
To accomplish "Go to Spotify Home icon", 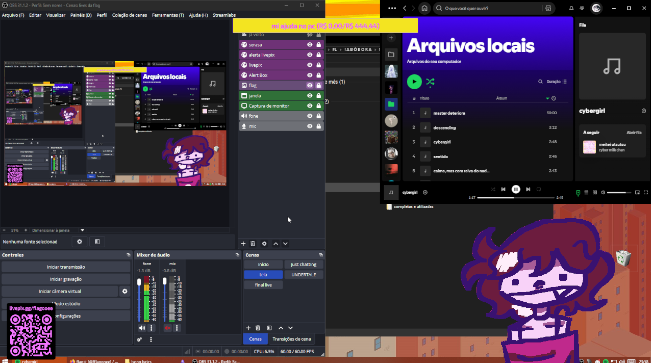I will point(424,8).
